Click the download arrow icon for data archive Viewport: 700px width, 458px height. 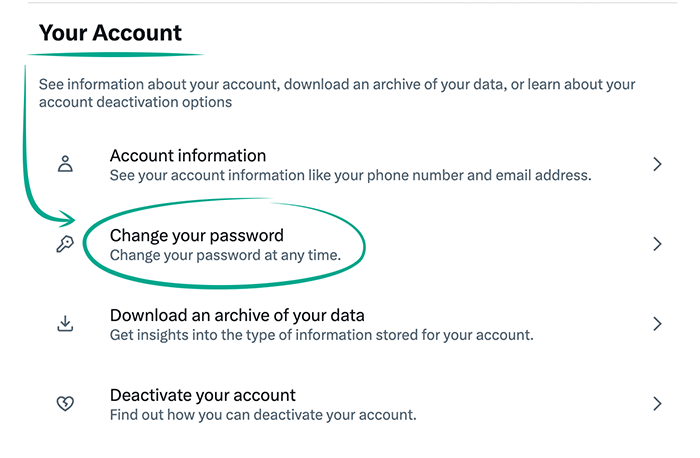[65, 324]
